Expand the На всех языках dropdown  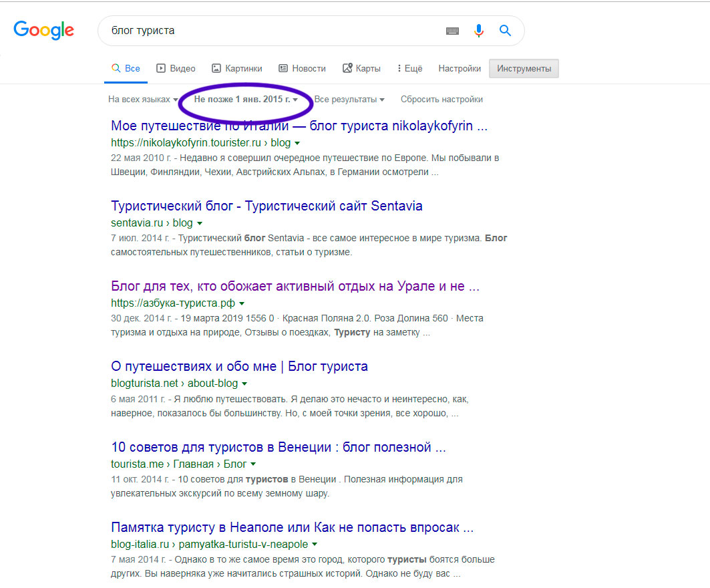tap(143, 99)
